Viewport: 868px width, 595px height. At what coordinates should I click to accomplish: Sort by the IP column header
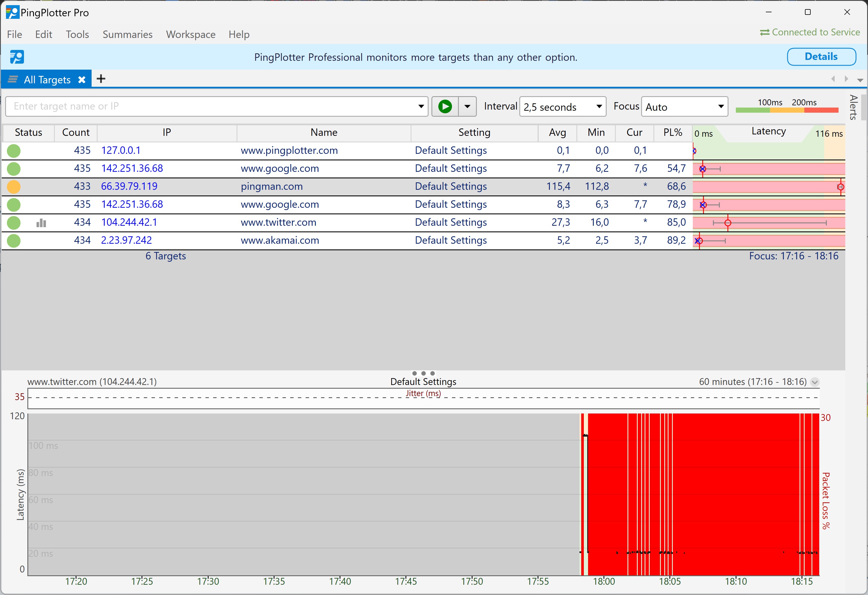[167, 133]
